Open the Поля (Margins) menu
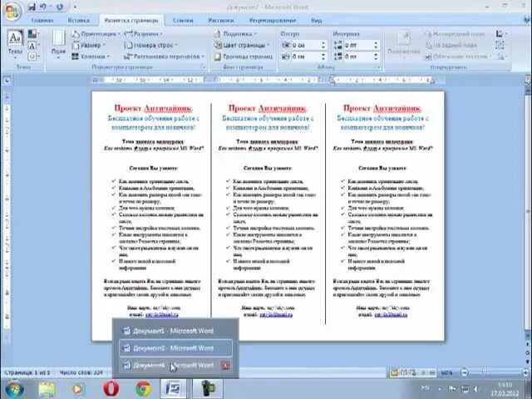Screen dimensions: 532x399 pyautogui.click(x=58, y=44)
